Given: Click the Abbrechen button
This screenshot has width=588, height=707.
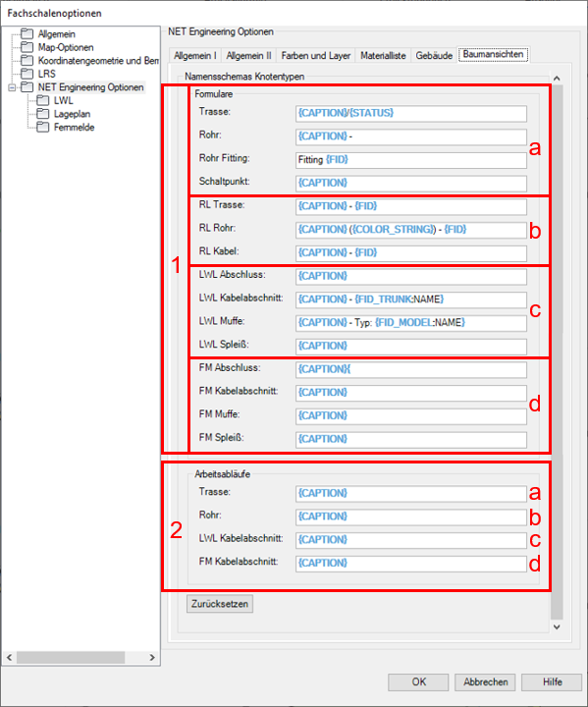Looking at the screenshot, I should (x=485, y=681).
